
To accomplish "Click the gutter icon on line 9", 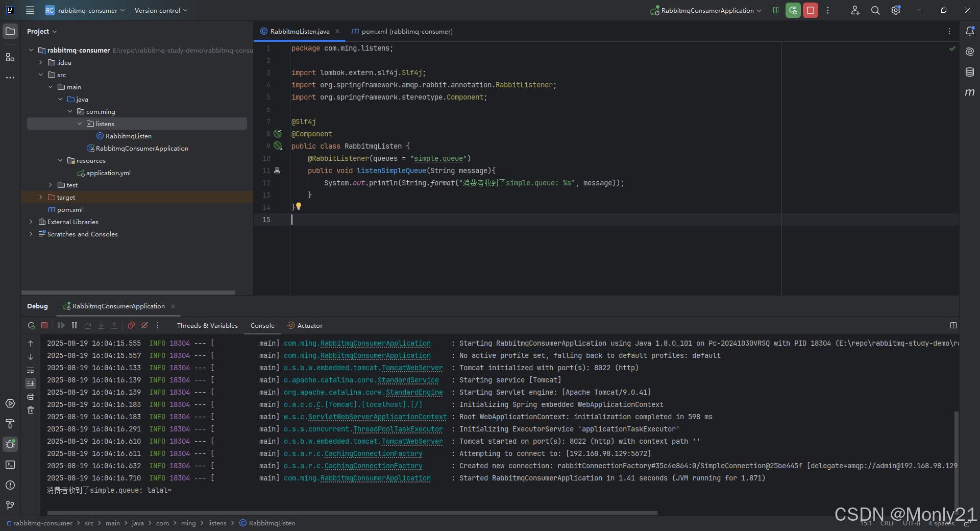I will (278, 146).
